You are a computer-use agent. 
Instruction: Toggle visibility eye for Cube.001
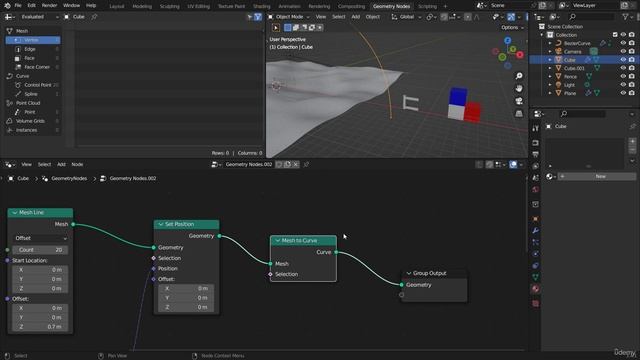pyautogui.click(x=623, y=68)
